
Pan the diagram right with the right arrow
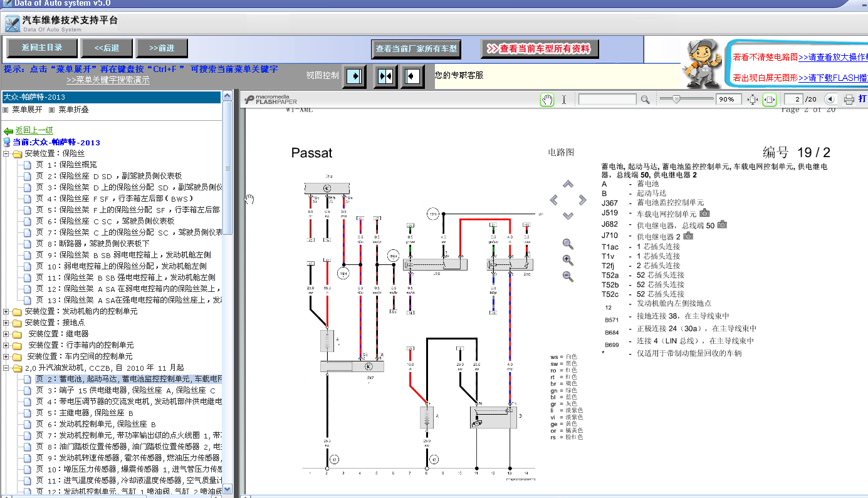pyautogui.click(x=582, y=200)
